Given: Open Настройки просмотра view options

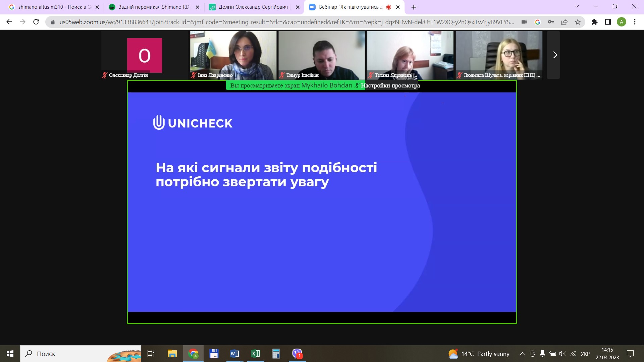Looking at the screenshot, I should [390, 85].
